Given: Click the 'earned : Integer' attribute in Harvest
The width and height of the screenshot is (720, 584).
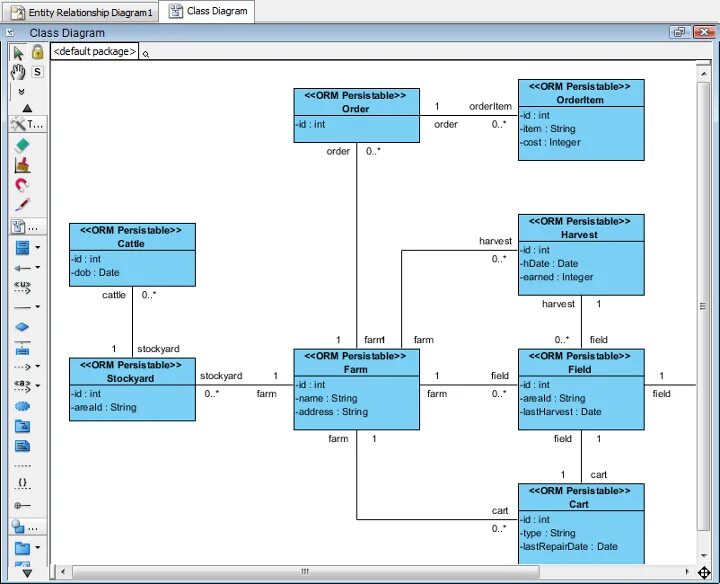Looking at the screenshot, I should 557,277.
